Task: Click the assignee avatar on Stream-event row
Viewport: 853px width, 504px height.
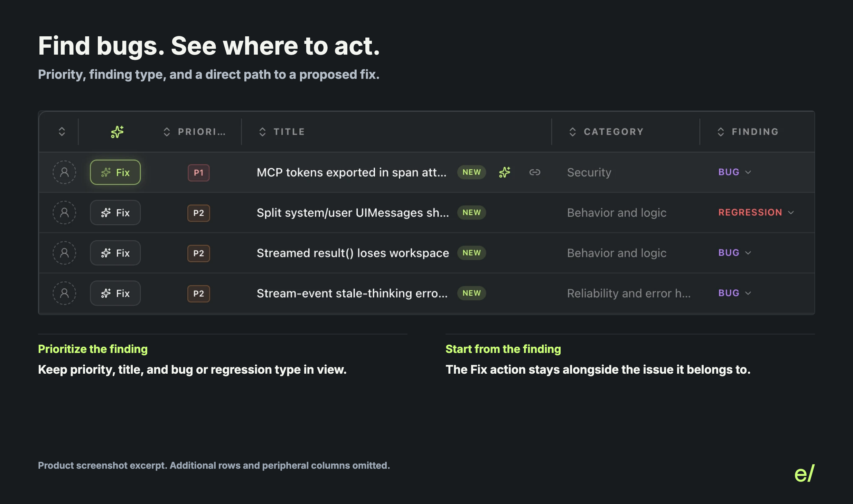Action: click(x=64, y=293)
